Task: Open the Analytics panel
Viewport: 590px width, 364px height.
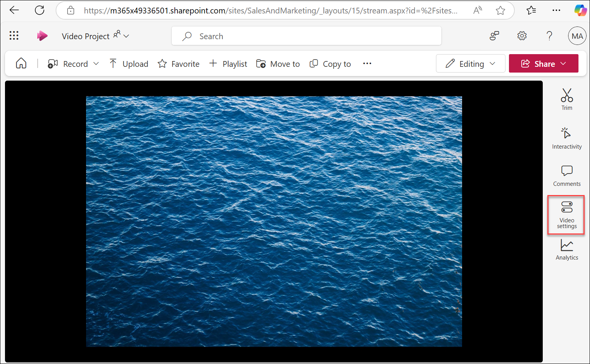Action: (567, 249)
